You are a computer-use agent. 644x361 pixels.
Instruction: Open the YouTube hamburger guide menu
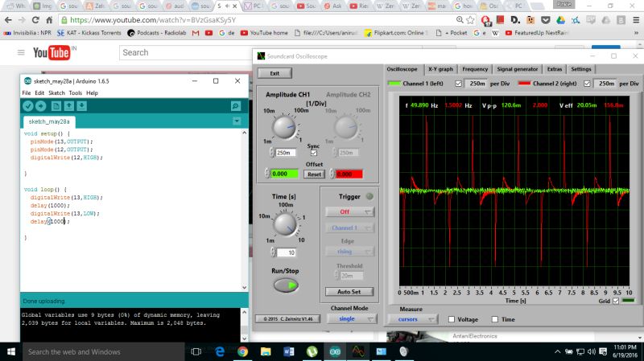pyautogui.click(x=21, y=52)
